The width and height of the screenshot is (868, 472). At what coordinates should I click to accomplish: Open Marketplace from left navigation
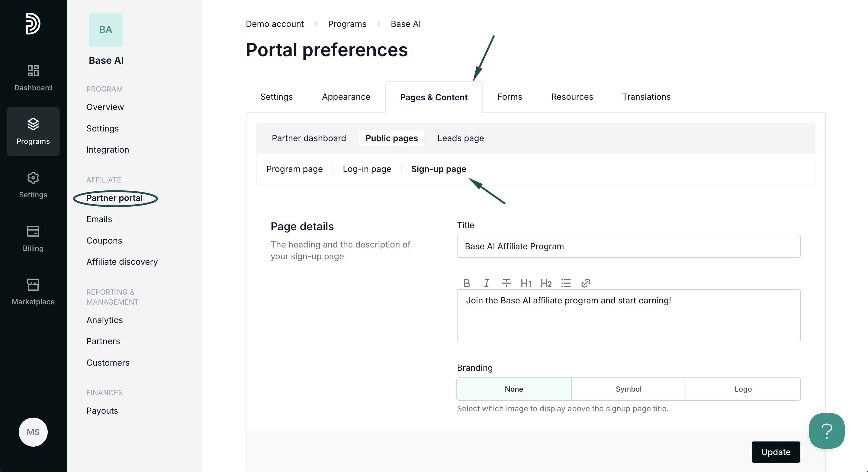[x=33, y=292]
